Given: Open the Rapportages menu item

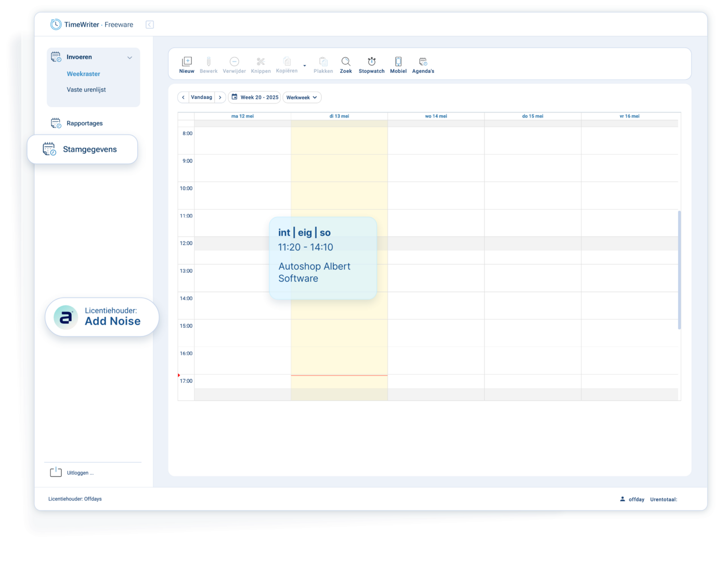Looking at the screenshot, I should [x=84, y=123].
